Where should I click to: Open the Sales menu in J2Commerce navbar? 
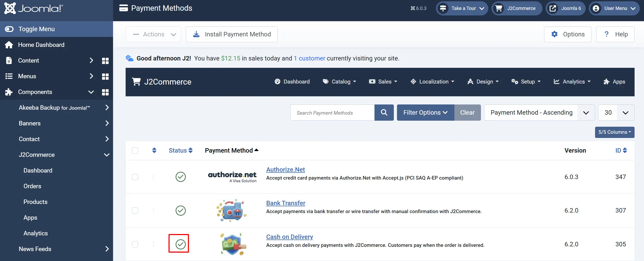[x=383, y=82]
